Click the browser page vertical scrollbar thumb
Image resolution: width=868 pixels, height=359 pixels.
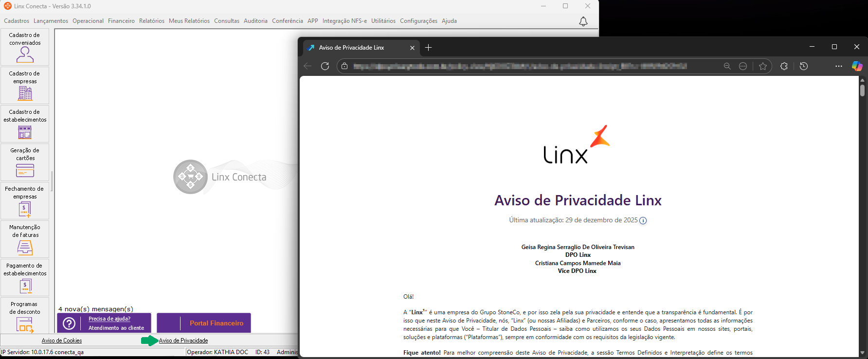(862, 90)
